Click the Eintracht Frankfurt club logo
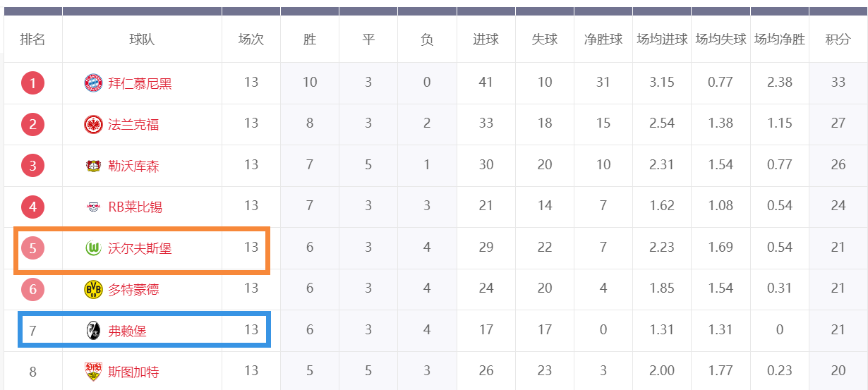 [93, 125]
